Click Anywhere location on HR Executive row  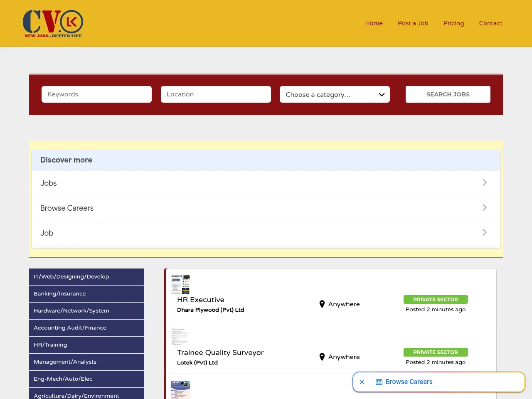pos(344,304)
